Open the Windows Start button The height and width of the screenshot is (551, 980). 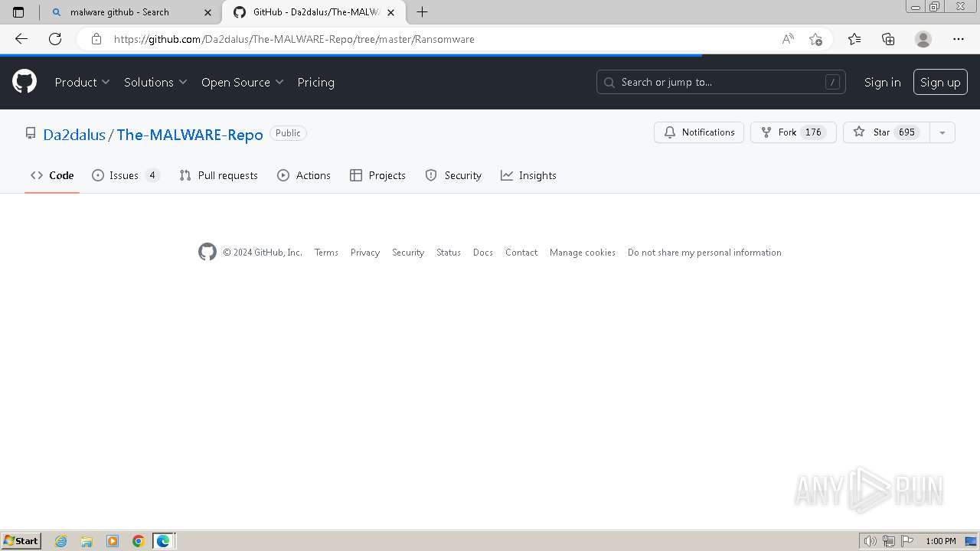(21, 541)
